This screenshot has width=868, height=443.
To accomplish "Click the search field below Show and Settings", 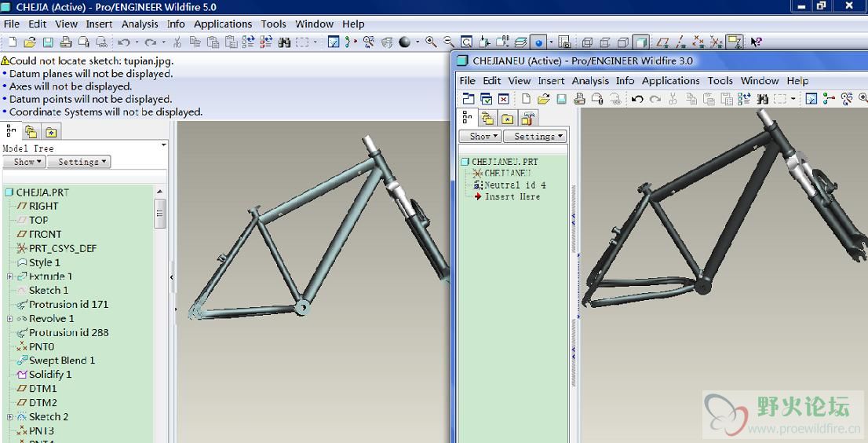I will (x=85, y=176).
